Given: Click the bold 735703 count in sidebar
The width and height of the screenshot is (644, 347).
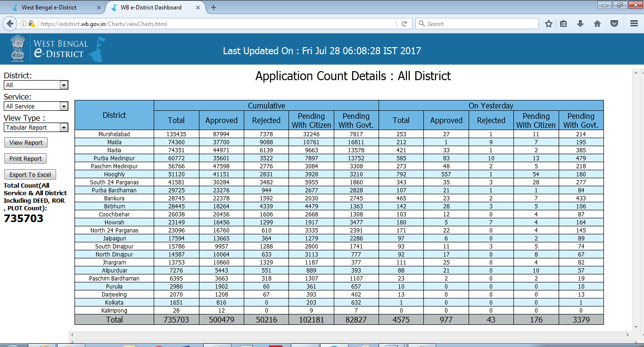Looking at the screenshot, I should (24, 219).
